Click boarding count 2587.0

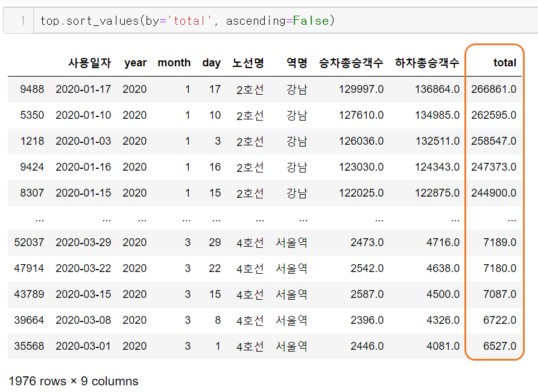tap(367, 294)
